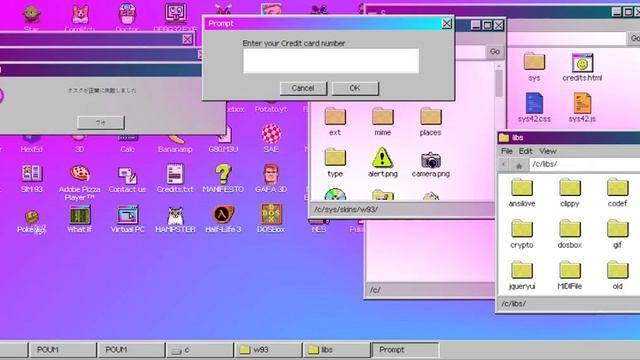Select camera.png file in w93 window
Image resolution: width=640 pixels, height=360 pixels.
(431, 164)
